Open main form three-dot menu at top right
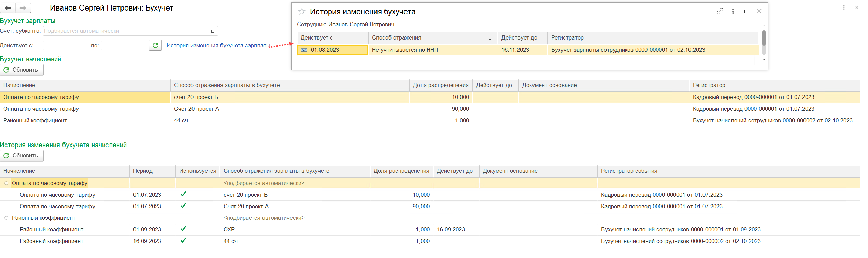This screenshot has height=258, width=868. tap(844, 7)
